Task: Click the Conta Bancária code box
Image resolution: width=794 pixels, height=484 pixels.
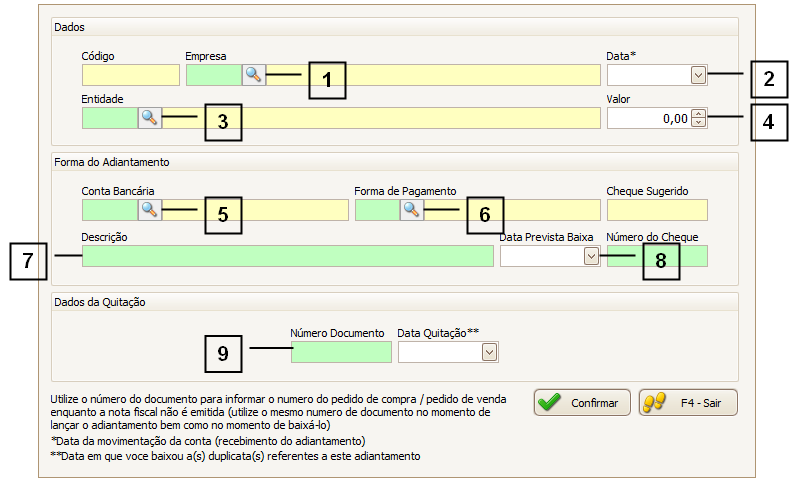Action: click(109, 210)
